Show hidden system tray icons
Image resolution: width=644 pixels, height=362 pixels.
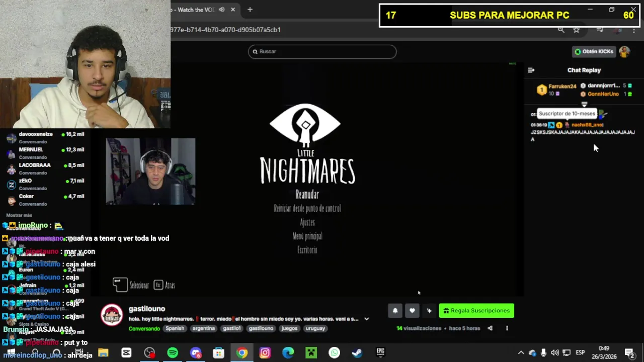[x=521, y=353]
